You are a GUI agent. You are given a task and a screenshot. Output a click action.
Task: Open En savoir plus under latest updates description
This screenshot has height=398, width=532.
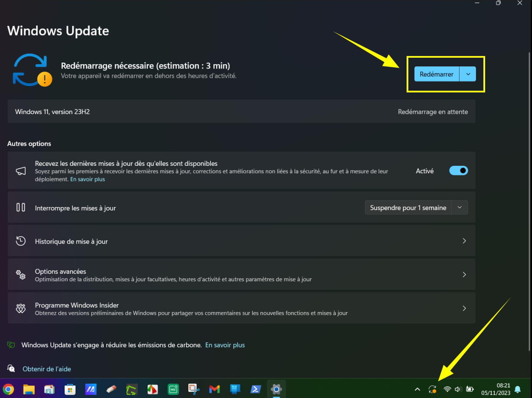pyautogui.click(x=88, y=179)
